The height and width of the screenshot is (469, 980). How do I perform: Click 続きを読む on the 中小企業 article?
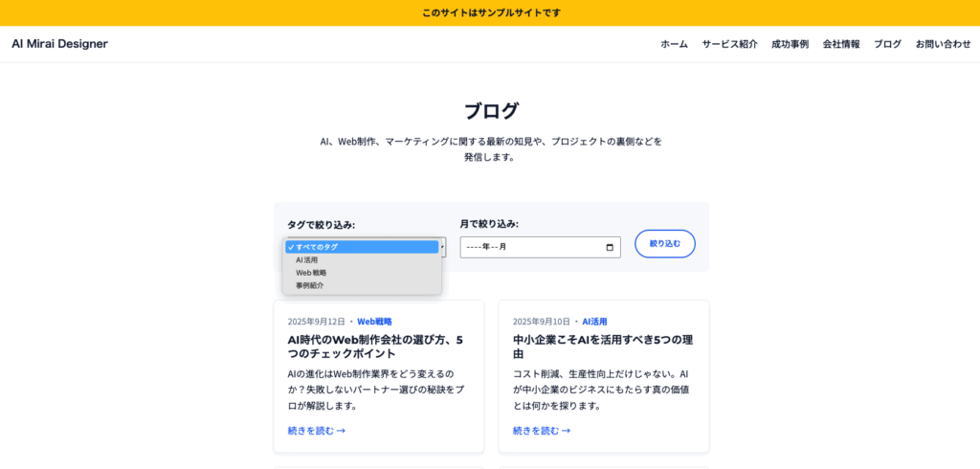pyautogui.click(x=541, y=431)
